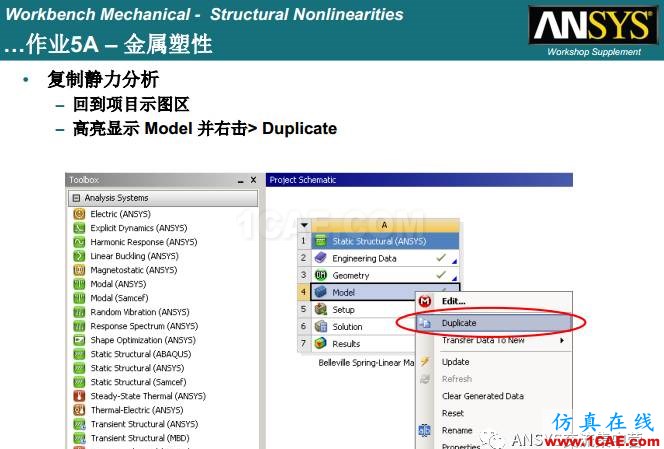Select the Modal (ANSYS) icon
The height and width of the screenshot is (449, 664).
(x=79, y=284)
